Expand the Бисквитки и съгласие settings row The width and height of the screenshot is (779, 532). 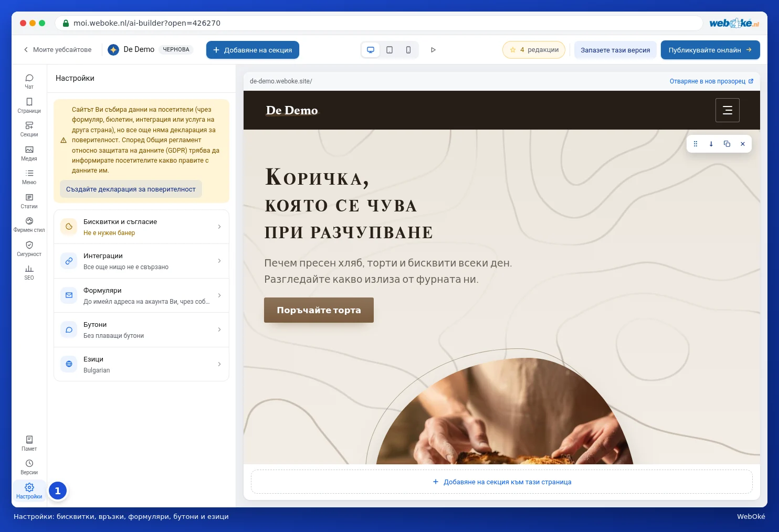142,227
